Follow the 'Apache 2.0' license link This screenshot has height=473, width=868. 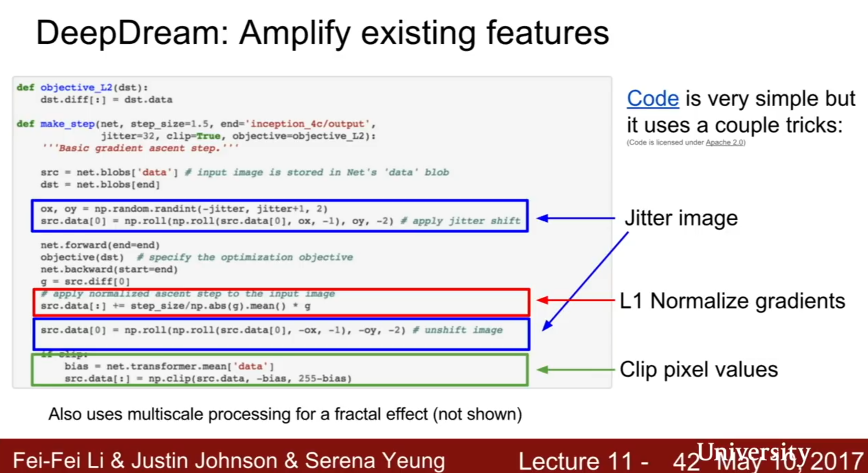pos(725,142)
